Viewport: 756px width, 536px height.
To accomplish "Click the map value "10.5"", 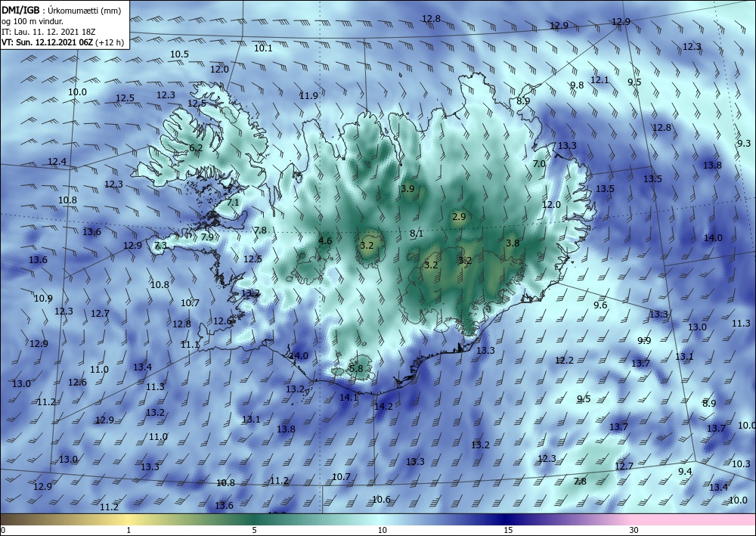I will pyautogui.click(x=179, y=54).
